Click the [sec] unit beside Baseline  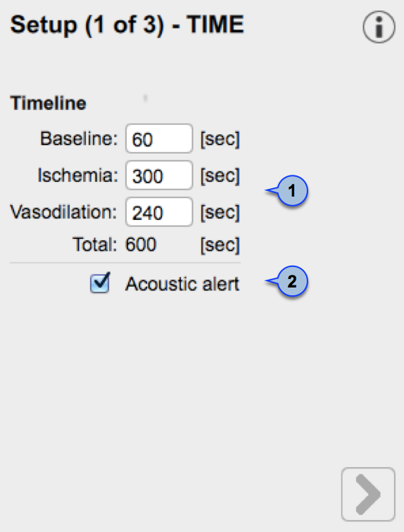[220, 139]
